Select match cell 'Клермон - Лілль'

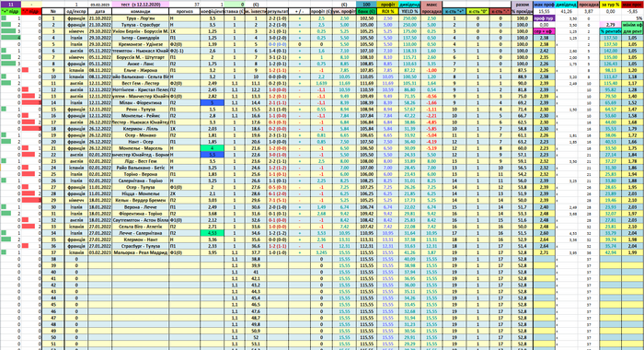pos(140,129)
